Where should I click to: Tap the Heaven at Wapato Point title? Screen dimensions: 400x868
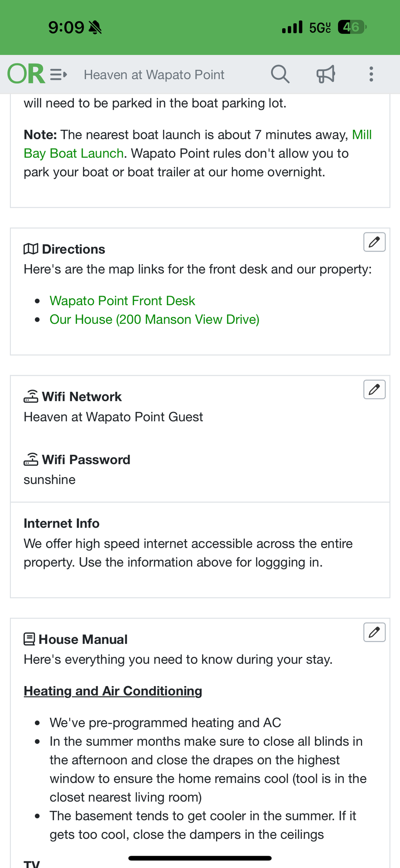click(154, 75)
